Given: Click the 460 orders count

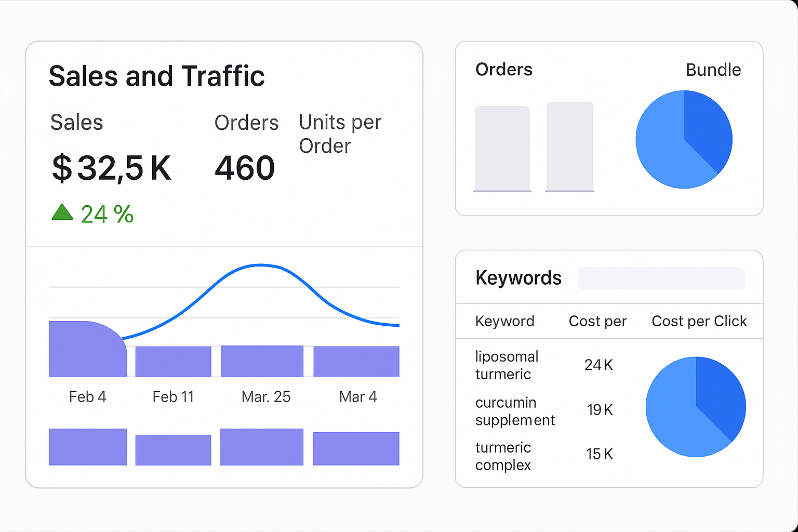Looking at the screenshot, I should tap(245, 168).
